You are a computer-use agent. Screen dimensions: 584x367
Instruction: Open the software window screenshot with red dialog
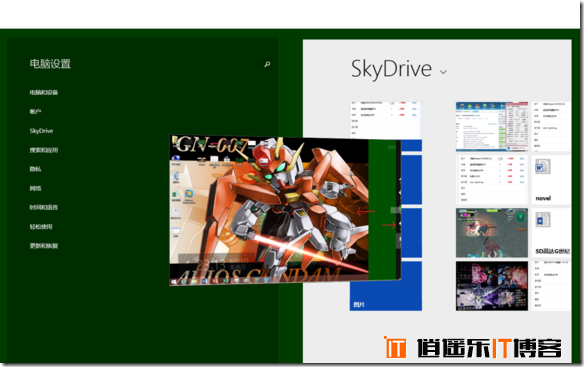(492, 127)
